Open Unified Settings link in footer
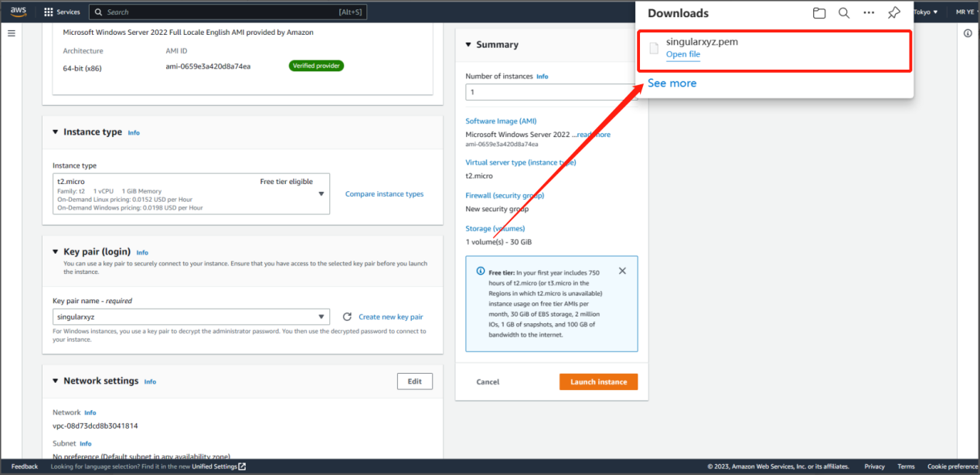The image size is (980, 475). pos(219,466)
